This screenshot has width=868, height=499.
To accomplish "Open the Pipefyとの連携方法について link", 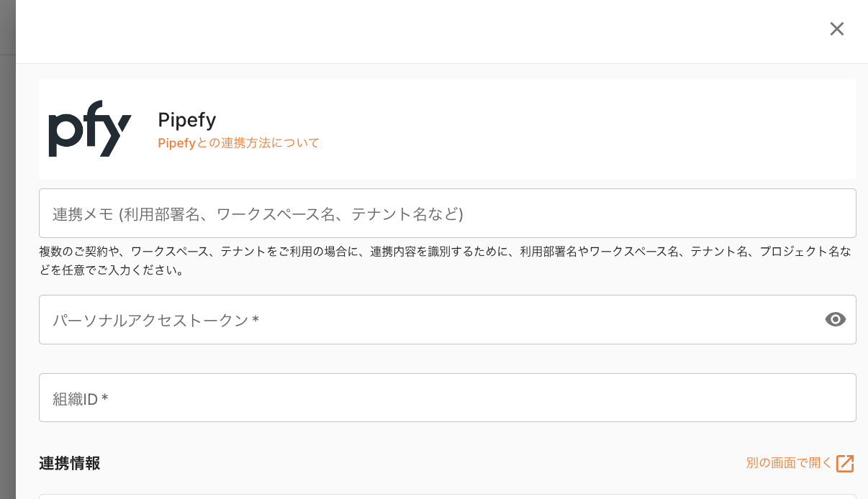I will point(238,143).
